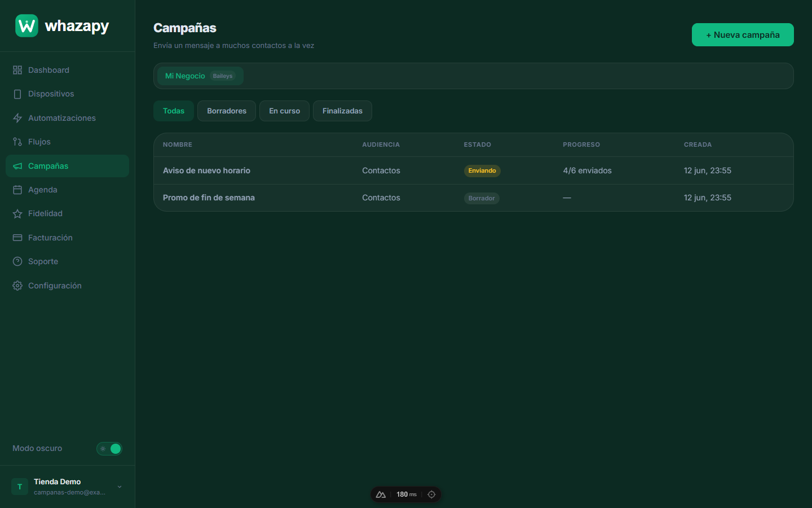Click the CREADA column header
This screenshot has width=812, height=508.
click(x=698, y=144)
